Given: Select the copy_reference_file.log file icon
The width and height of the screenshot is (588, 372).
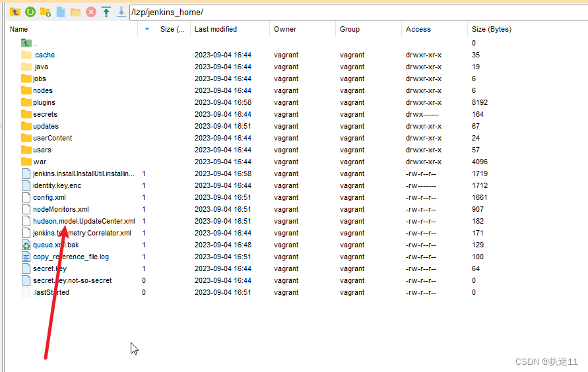Looking at the screenshot, I should coord(26,257).
